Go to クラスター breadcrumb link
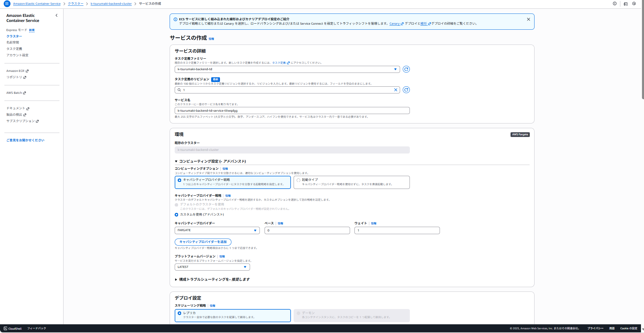Image resolution: width=644 pixels, height=333 pixels. coord(76,4)
